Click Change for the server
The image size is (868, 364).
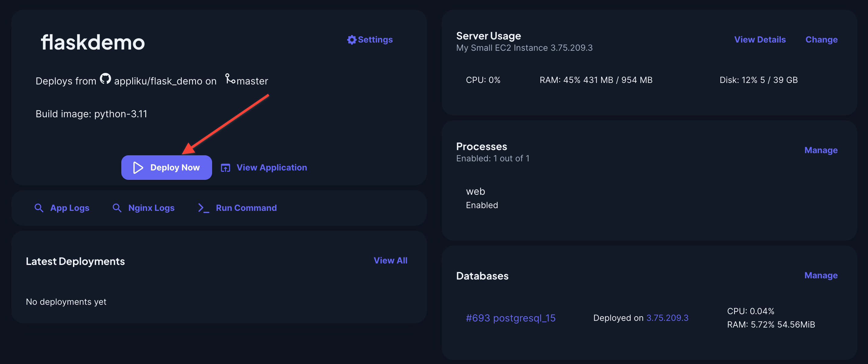tap(821, 39)
